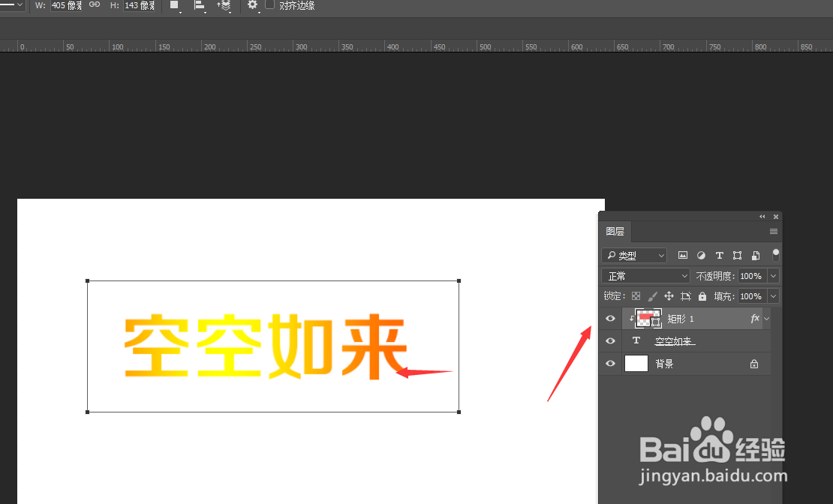833x504 pixels.
Task: Toggle visibility of the 空空如来 text layer
Action: coord(610,340)
